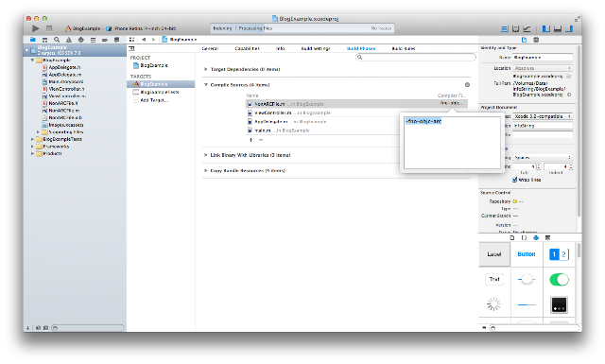Click the compiler flags text box in popover
Viewport: 605px width, 364px height.
[452, 143]
